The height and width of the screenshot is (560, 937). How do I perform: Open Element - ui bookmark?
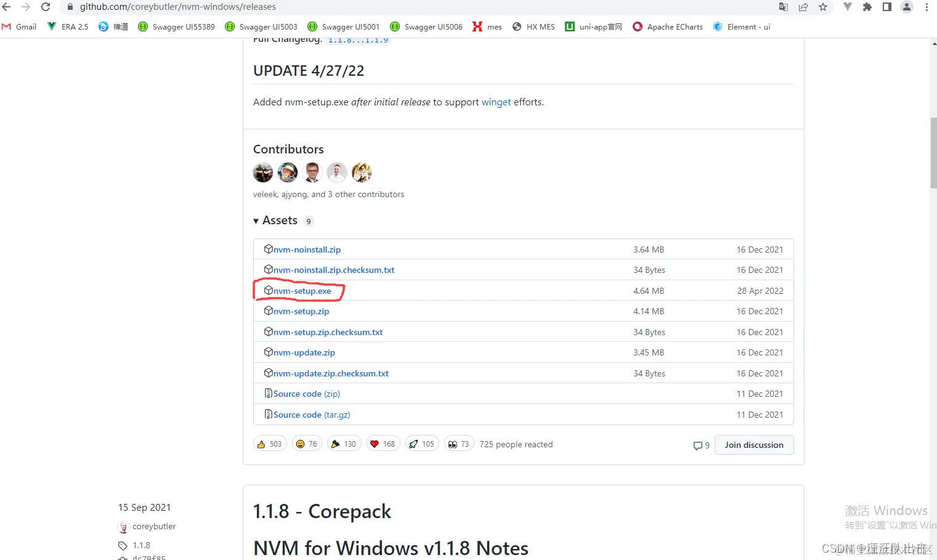click(742, 26)
